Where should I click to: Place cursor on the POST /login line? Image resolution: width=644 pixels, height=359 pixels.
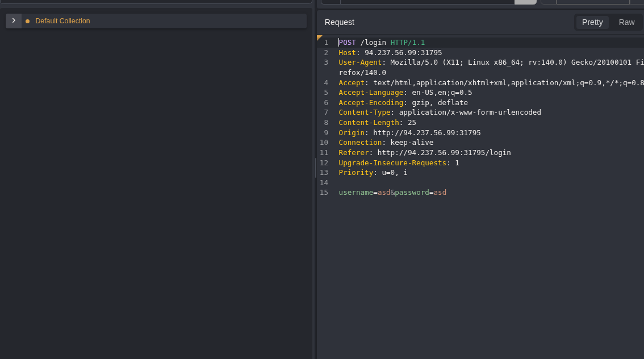coord(381,43)
